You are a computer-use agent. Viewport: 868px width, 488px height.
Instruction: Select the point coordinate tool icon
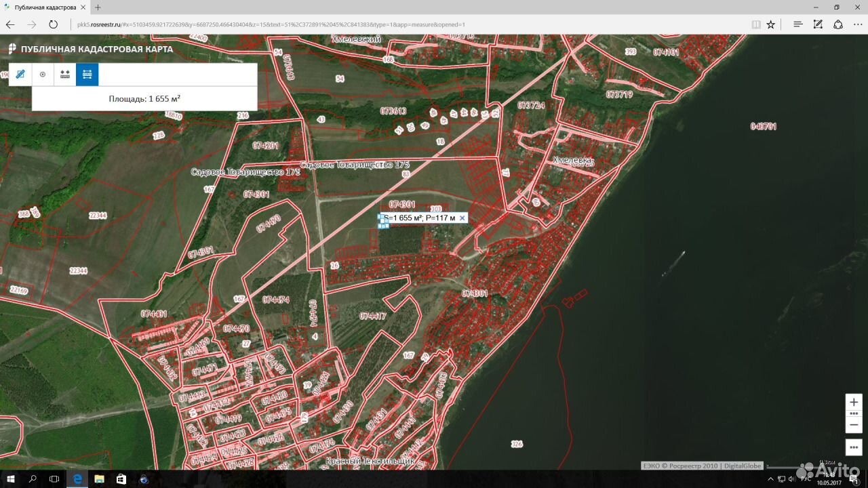coord(43,75)
